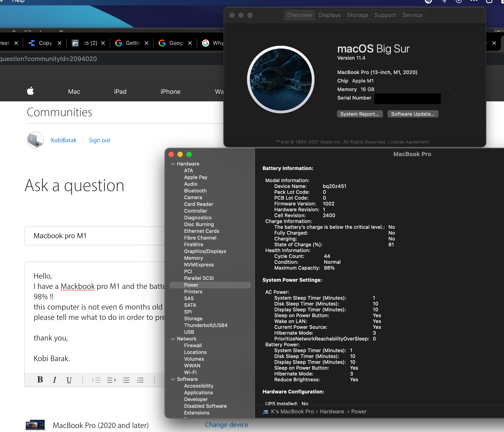Click the Software Update button
This screenshot has width=504, height=432.
tap(413, 114)
